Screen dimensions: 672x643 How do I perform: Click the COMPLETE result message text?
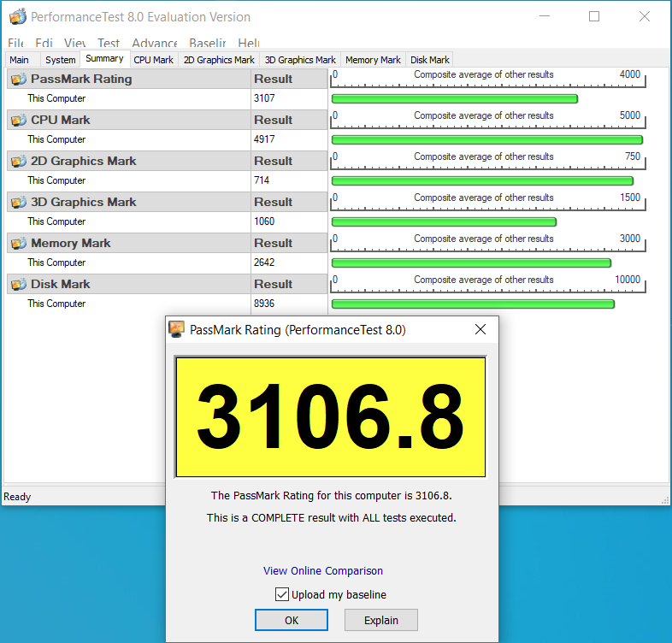click(331, 518)
